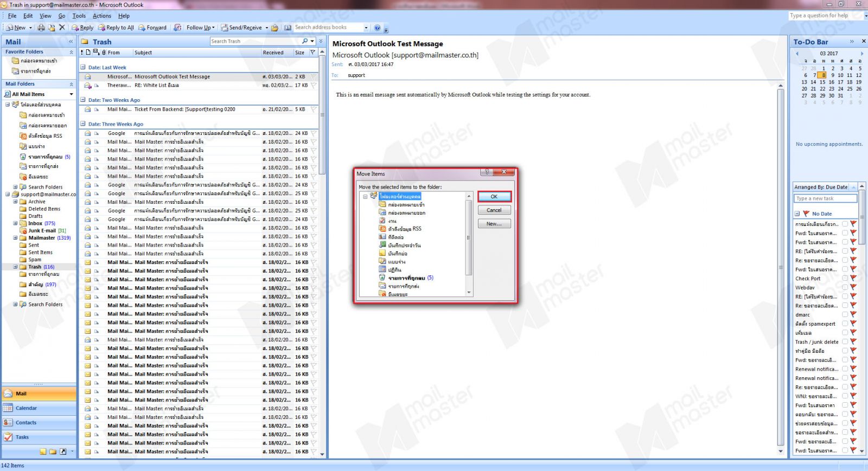Screen dimensions: 868x471
Task: Click the Print icon in the toolbar
Action: tap(41, 28)
